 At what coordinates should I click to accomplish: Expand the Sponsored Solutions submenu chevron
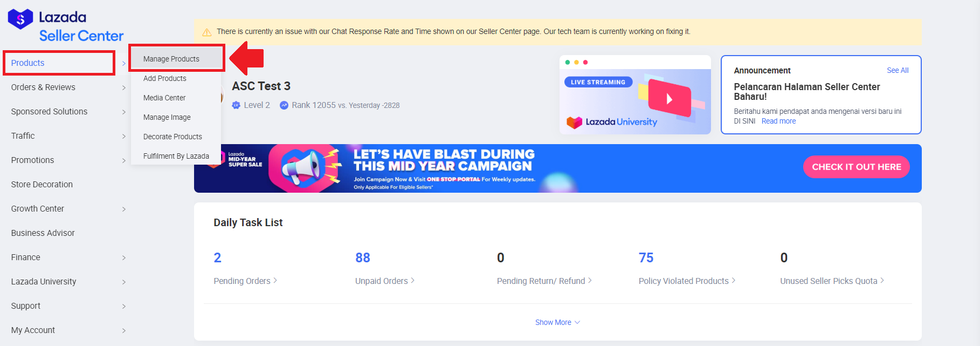point(124,112)
